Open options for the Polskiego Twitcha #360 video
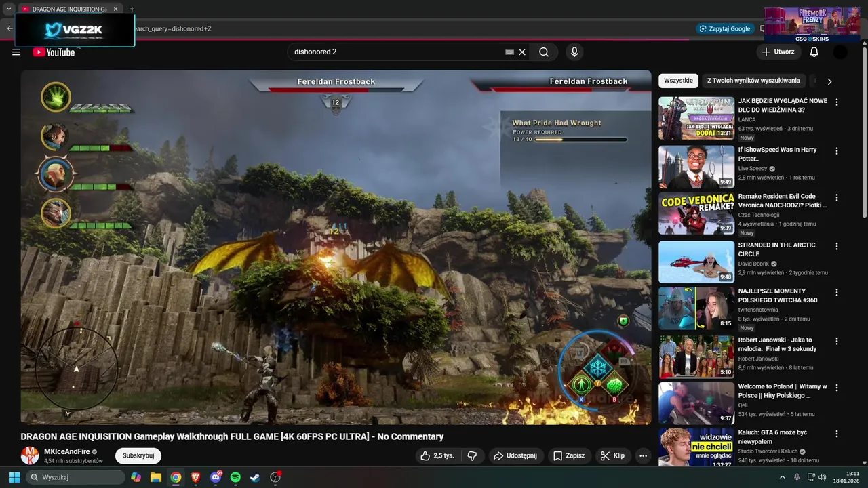Screen dimensions: 868x488 point(836,293)
